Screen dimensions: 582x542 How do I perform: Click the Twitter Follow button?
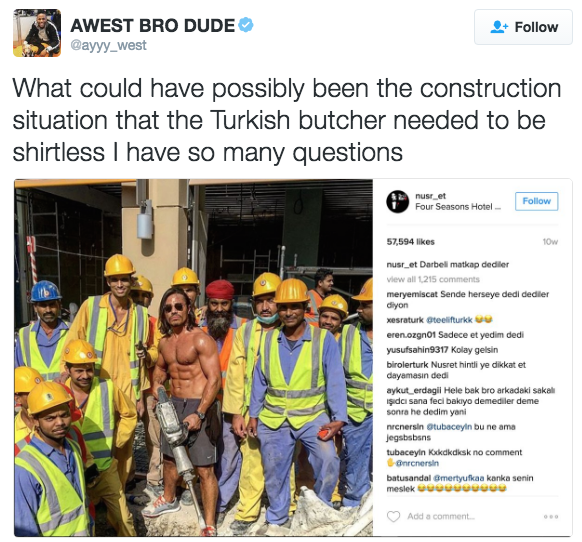pos(523,27)
